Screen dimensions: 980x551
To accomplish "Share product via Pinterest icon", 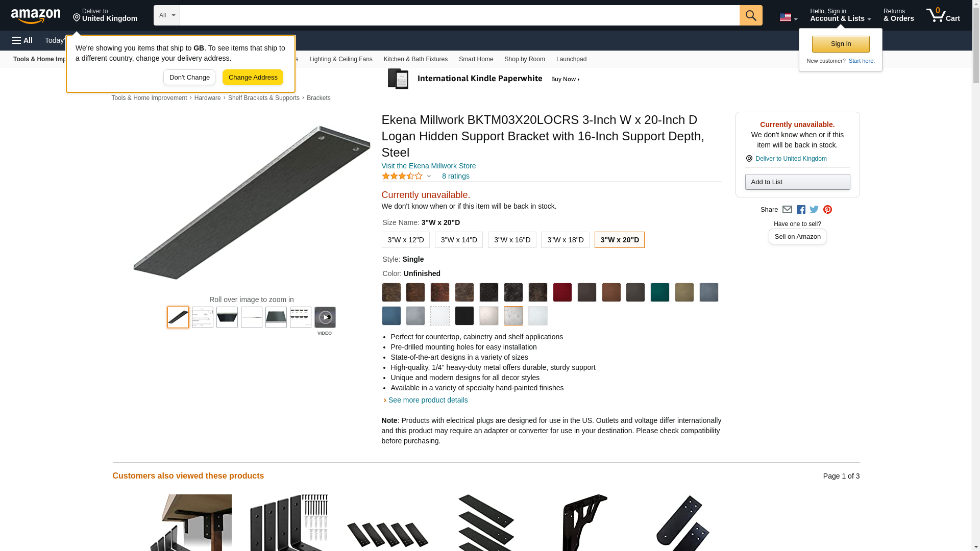I will [x=827, y=210].
